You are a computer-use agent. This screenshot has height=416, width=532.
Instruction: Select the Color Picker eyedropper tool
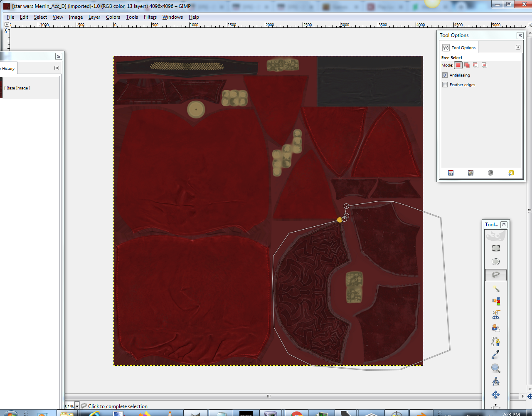coord(496,355)
